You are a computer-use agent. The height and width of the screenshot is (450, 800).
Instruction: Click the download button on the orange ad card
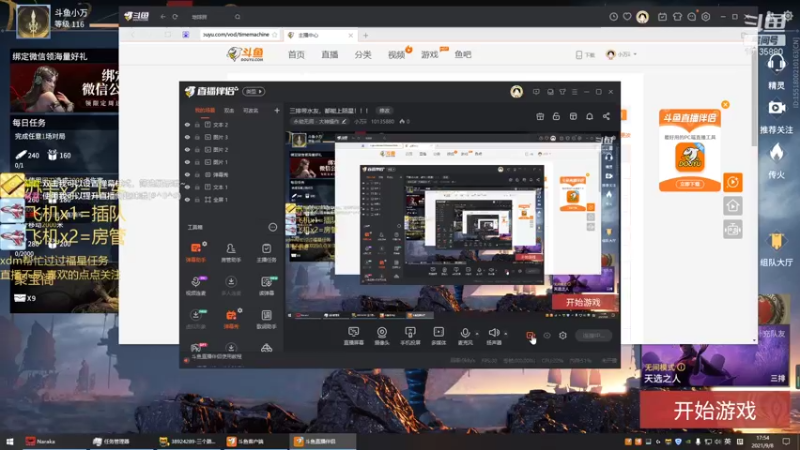[x=689, y=184]
